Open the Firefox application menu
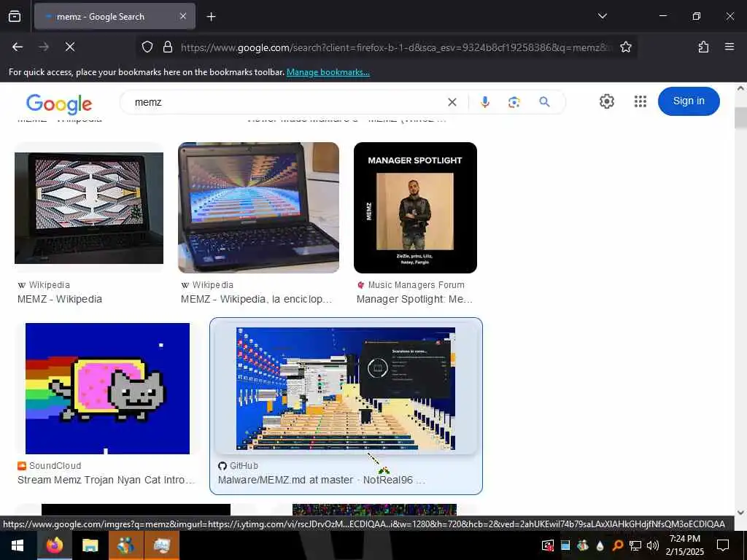This screenshot has width=747, height=560. tap(729, 47)
